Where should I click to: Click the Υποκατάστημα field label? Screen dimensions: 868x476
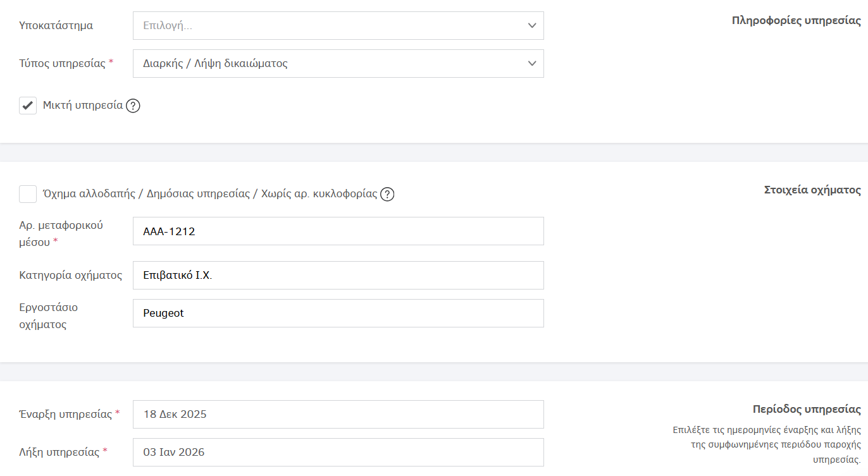(x=56, y=26)
